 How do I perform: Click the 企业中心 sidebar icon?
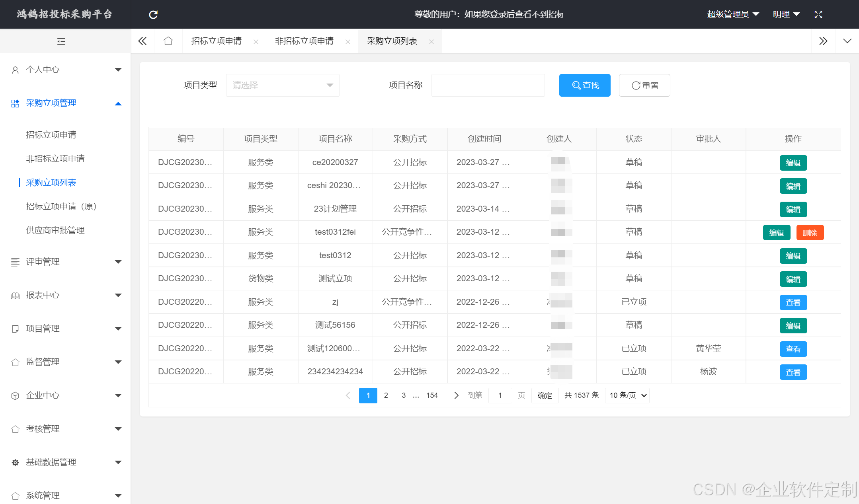pyautogui.click(x=16, y=395)
